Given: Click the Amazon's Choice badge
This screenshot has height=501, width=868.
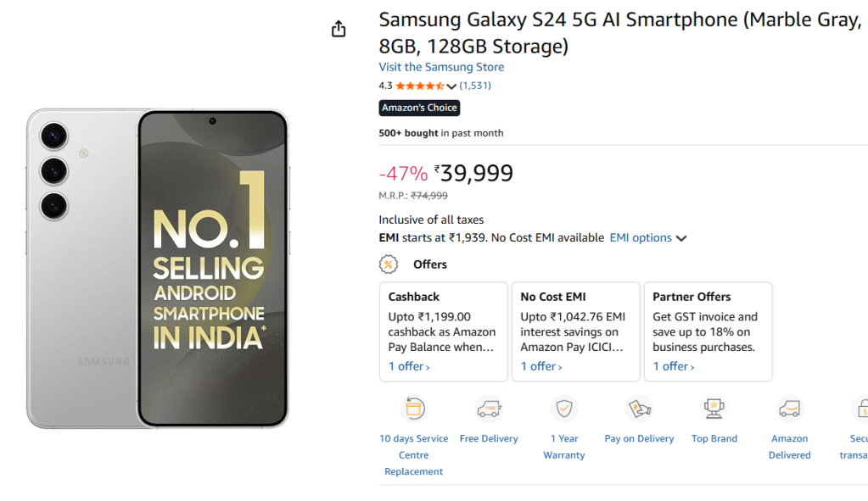Looking at the screenshot, I should [x=419, y=108].
